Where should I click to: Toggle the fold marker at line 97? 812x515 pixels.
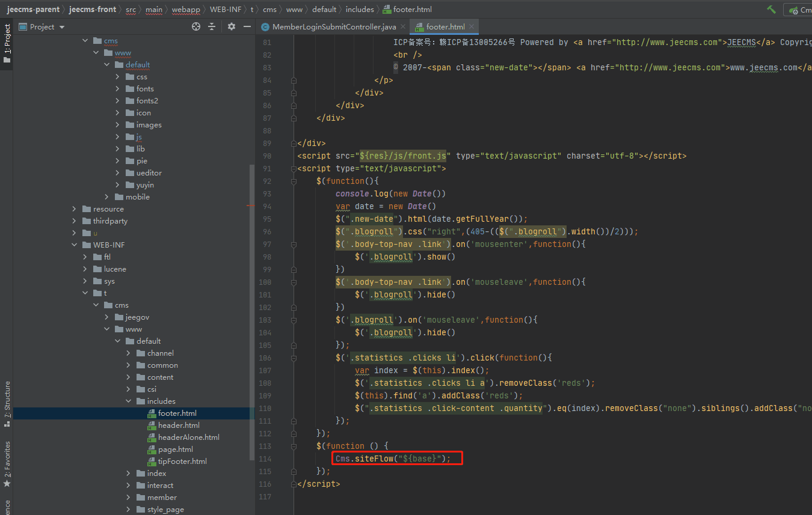[x=294, y=245]
